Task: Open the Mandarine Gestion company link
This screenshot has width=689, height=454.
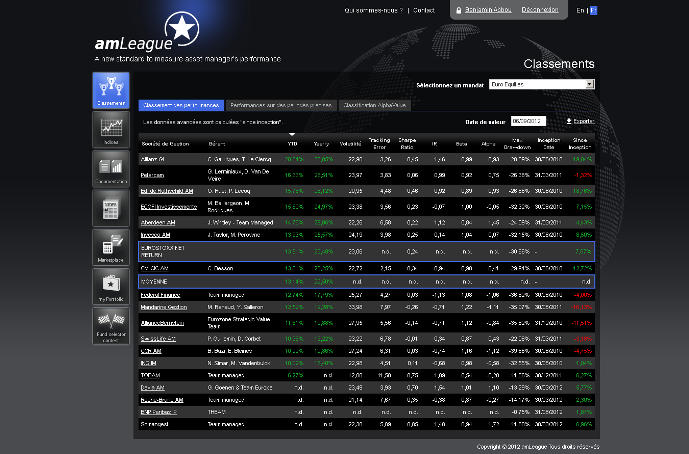Action: click(x=164, y=307)
